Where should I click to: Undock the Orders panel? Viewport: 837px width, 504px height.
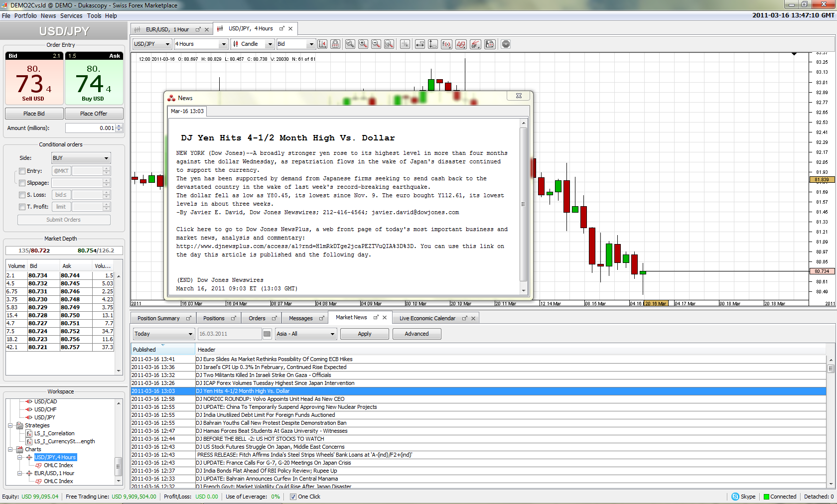tap(274, 318)
